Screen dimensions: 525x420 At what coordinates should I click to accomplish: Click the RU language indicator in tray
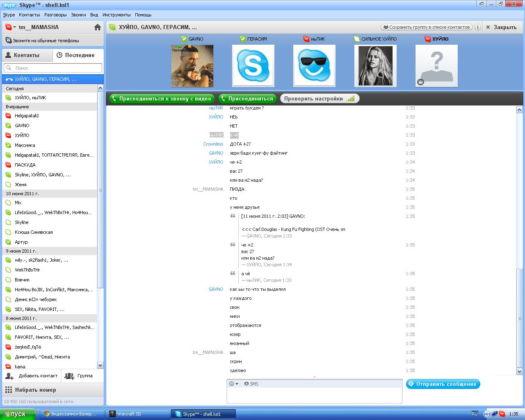tap(475, 414)
